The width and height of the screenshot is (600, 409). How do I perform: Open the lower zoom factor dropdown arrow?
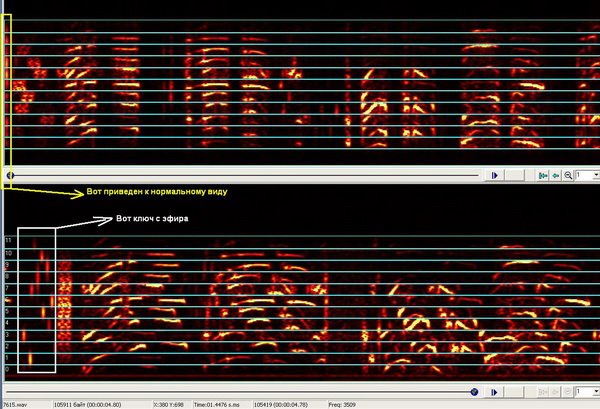point(596,392)
